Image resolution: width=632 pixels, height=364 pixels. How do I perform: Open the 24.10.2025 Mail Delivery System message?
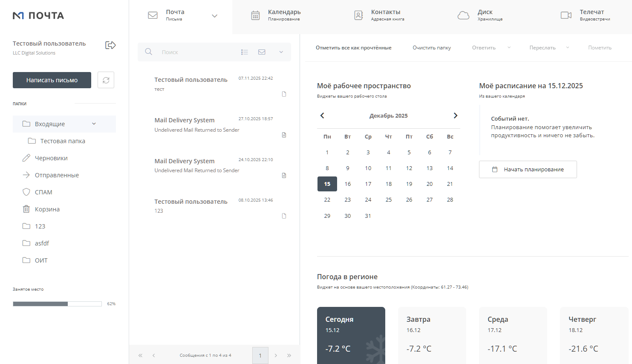(214, 167)
